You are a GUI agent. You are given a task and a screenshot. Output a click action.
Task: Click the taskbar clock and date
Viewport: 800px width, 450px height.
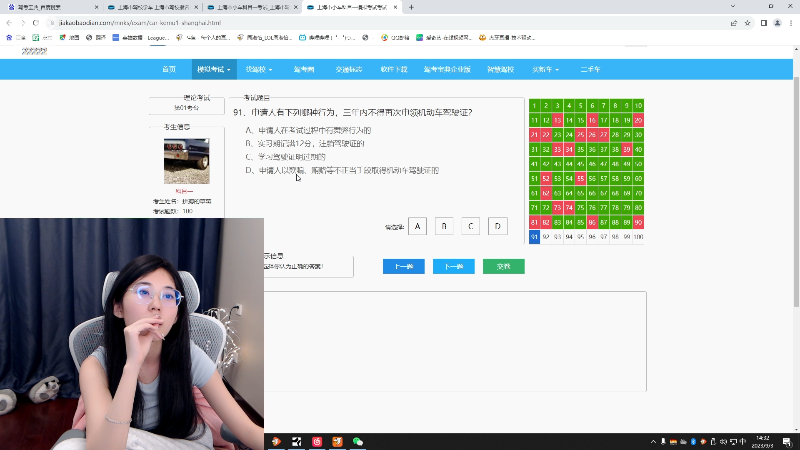tap(763, 442)
